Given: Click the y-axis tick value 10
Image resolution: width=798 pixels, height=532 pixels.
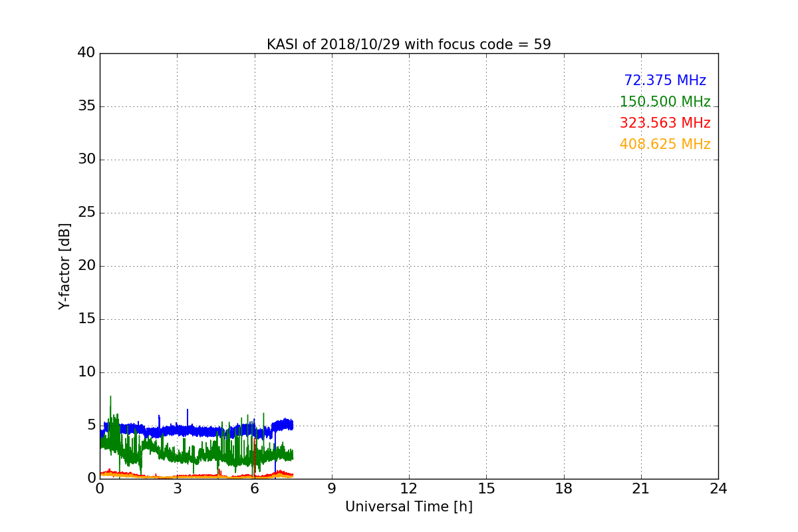Looking at the screenshot, I should 86,372.
